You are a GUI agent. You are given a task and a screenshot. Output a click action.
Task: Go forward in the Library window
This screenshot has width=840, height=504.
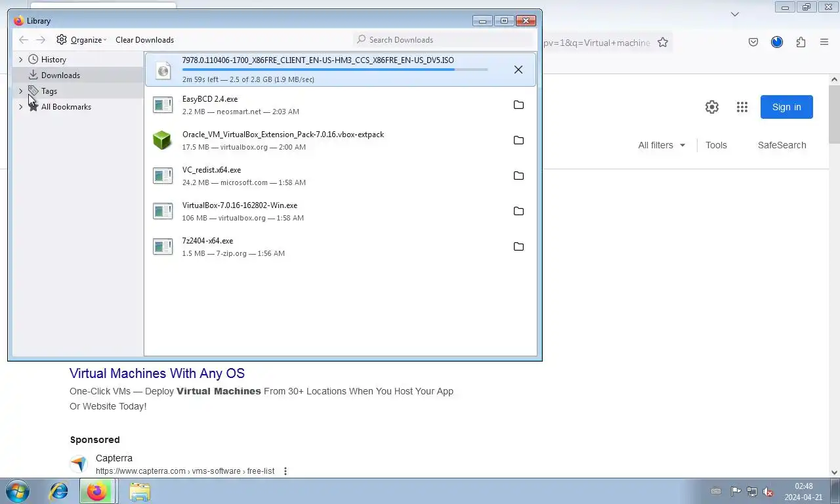pos(41,40)
